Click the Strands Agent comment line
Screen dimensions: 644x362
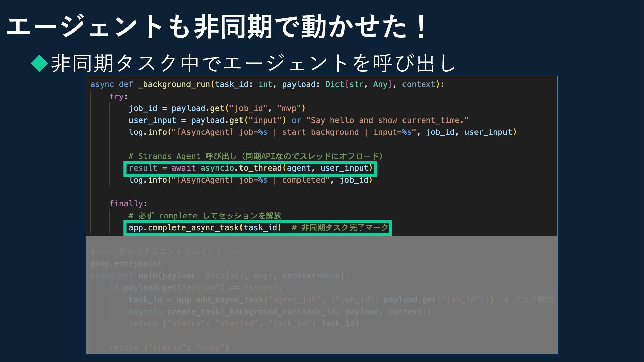(x=256, y=156)
